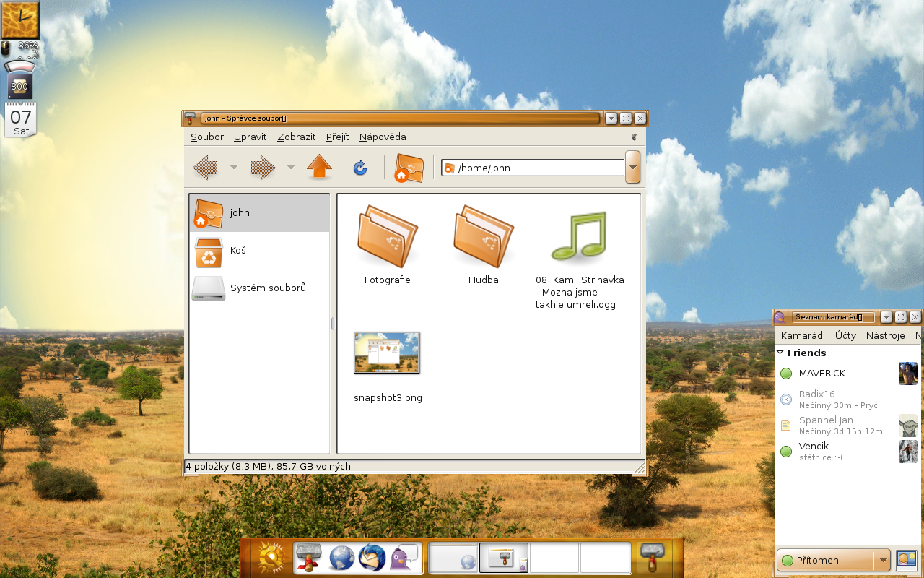This screenshot has height=578, width=924.
Task: Open the Přejít menu
Action: (337, 137)
